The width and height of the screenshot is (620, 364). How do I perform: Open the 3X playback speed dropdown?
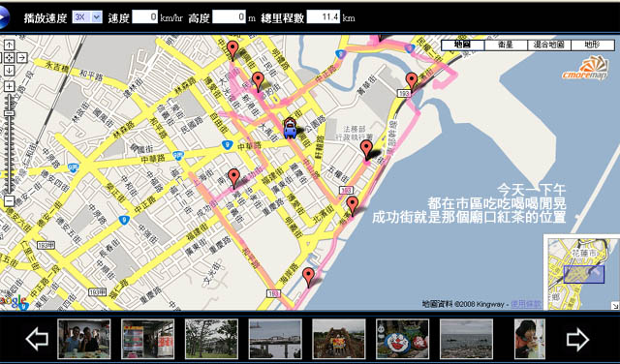pyautogui.click(x=87, y=17)
